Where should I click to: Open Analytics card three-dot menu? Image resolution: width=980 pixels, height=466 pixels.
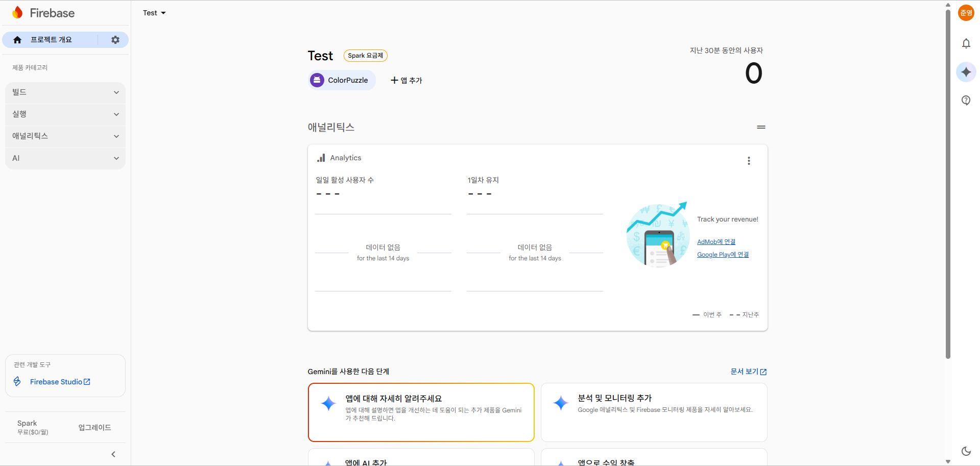pyautogui.click(x=749, y=161)
